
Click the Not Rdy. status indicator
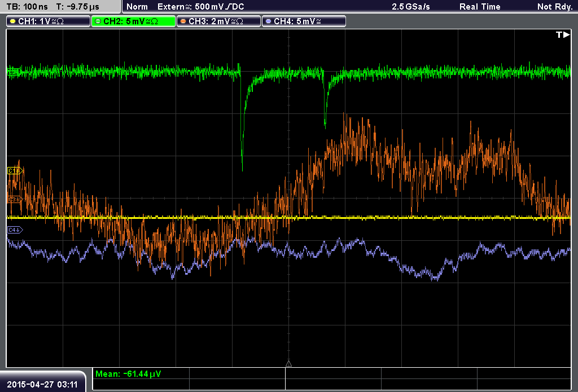coord(555,7)
